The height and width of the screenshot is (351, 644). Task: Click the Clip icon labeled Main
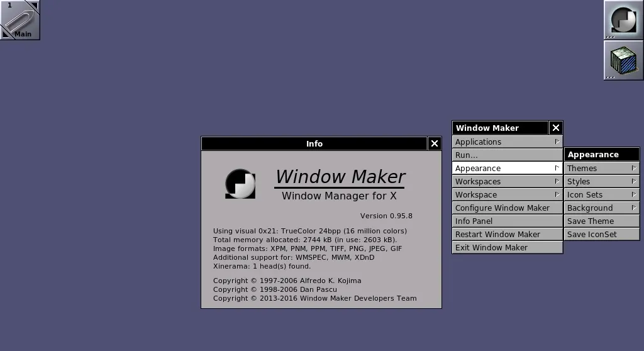20,20
